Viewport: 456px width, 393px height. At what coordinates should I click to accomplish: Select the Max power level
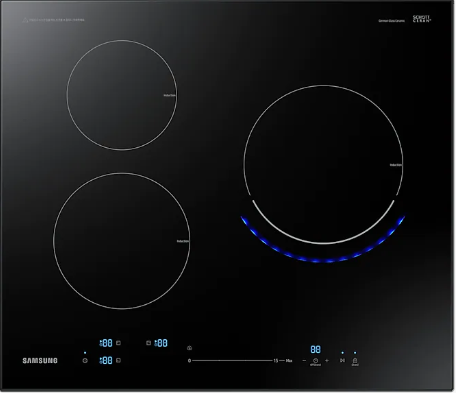pos(289,361)
